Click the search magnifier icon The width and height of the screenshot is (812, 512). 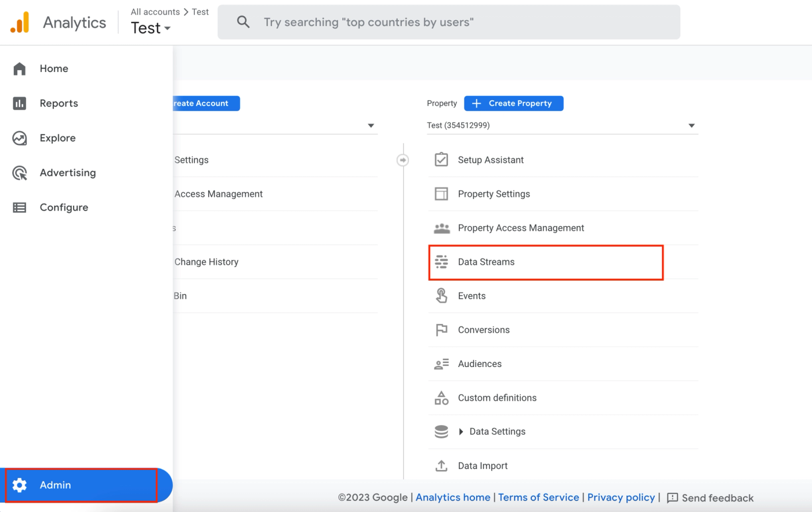(244, 22)
